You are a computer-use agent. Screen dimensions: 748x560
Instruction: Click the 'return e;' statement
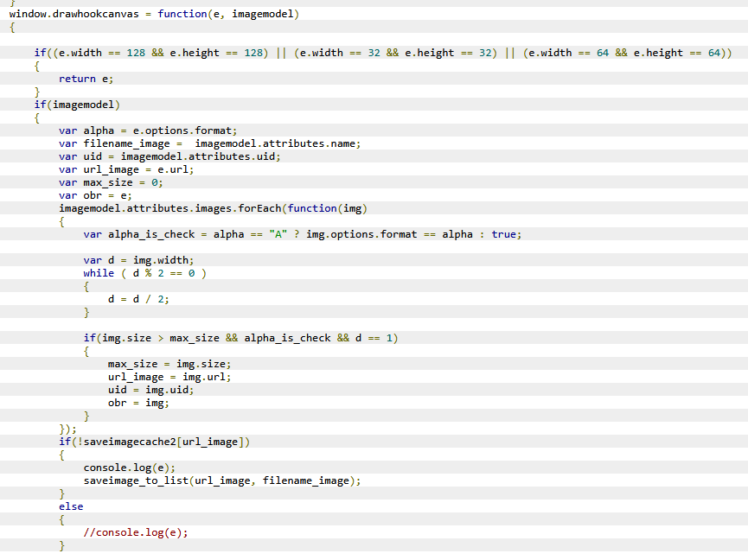tap(86, 79)
